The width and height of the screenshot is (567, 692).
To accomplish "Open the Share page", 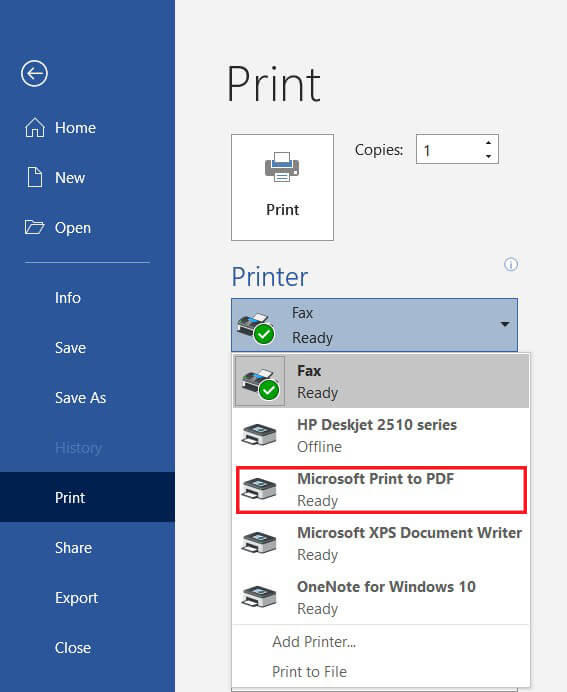I will pyautogui.click(x=87, y=548).
